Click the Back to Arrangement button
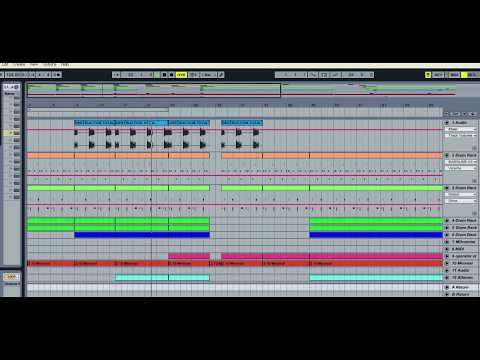This screenshot has height=360, width=480. (194, 75)
